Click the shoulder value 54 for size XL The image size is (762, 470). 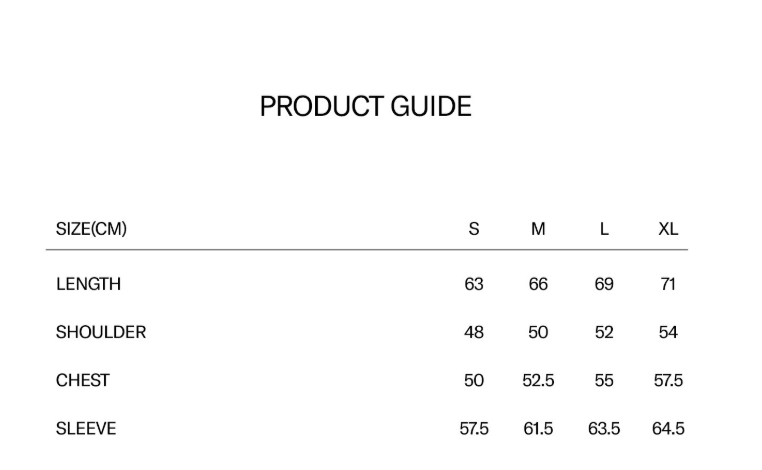pyautogui.click(x=668, y=332)
